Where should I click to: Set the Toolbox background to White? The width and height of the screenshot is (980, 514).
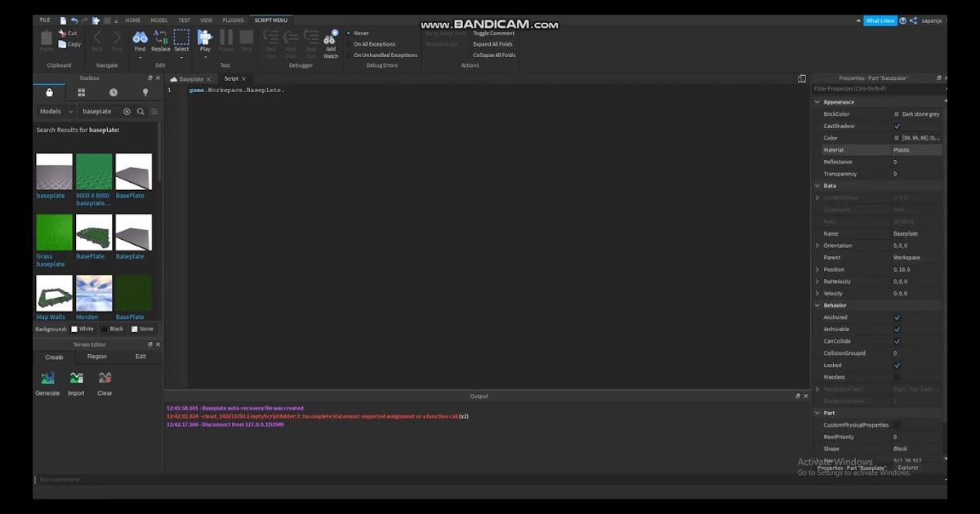[x=82, y=329]
